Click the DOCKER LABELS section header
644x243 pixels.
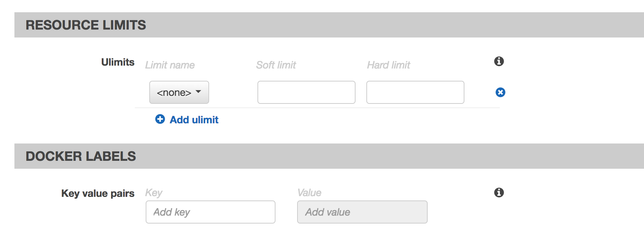point(81,156)
